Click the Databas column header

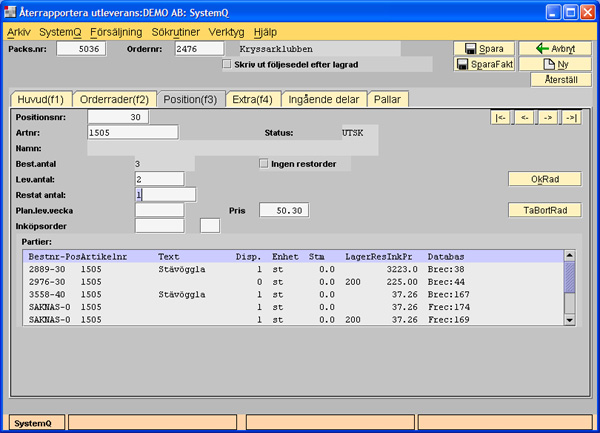446,257
